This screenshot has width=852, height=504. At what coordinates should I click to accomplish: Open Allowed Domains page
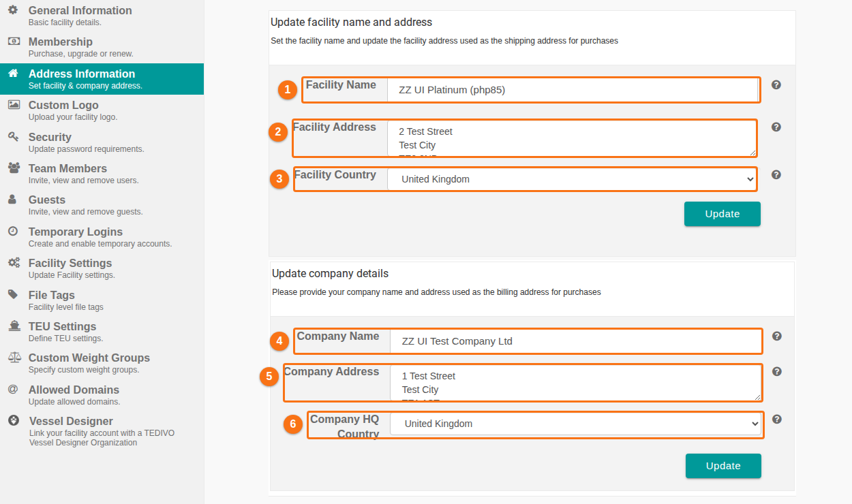102,395
